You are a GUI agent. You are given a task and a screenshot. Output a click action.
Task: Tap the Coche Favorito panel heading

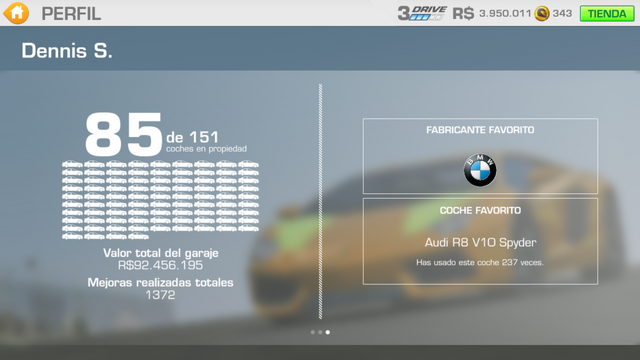480,210
